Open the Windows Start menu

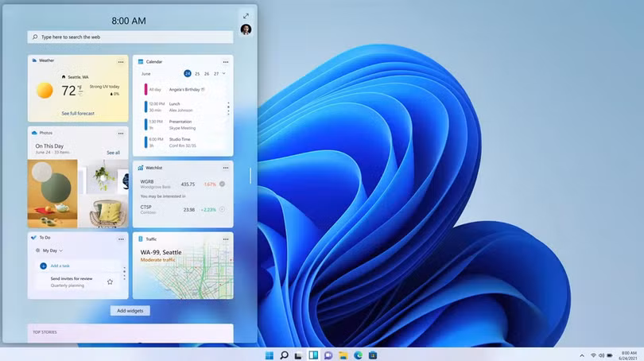[x=269, y=355]
